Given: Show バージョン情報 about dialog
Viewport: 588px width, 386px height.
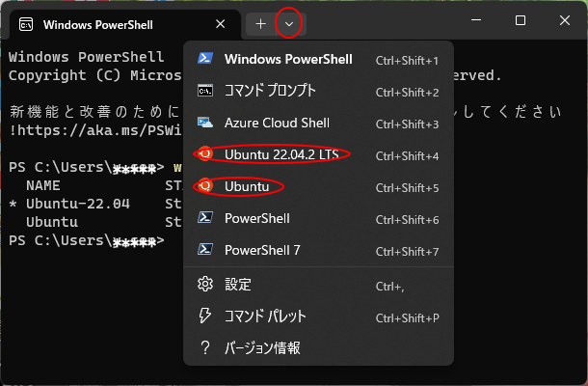Looking at the screenshot, I should [318, 348].
